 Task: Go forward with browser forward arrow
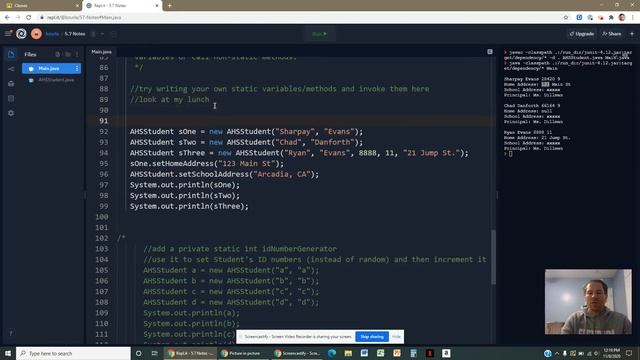[x=18, y=18]
